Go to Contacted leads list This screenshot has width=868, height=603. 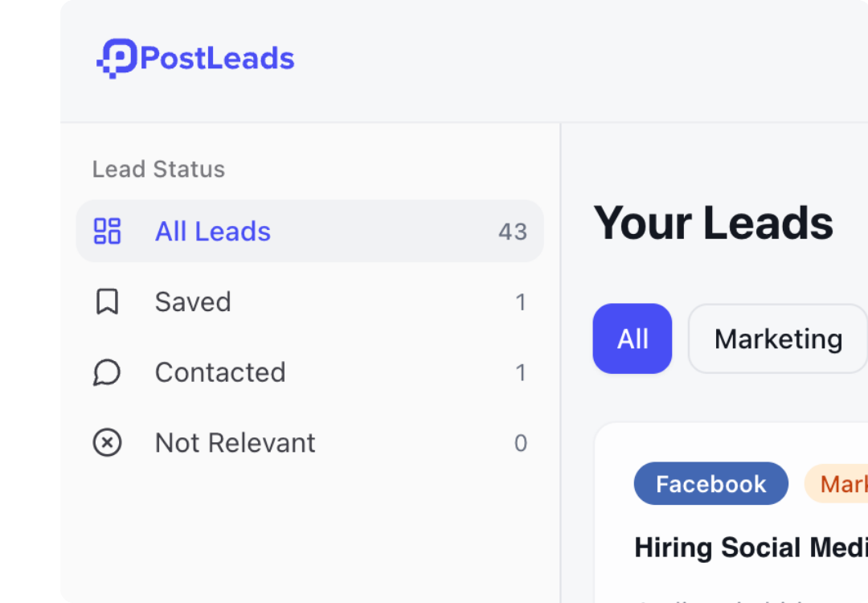[220, 373]
